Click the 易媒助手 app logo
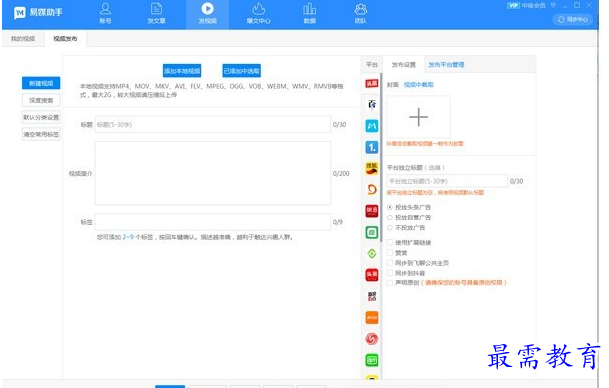 point(38,12)
